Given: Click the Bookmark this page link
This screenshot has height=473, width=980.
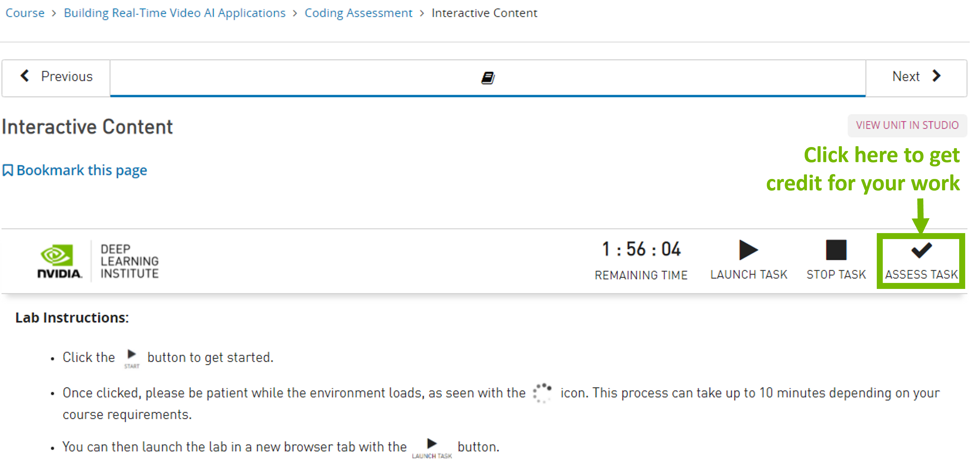Looking at the screenshot, I should pos(82,170).
